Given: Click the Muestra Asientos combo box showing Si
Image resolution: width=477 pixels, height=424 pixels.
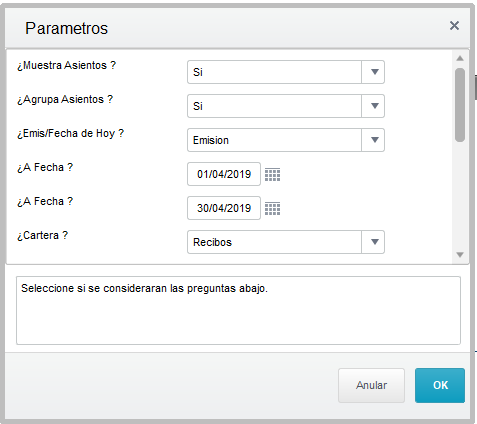Looking at the screenshot, I should tap(286, 72).
